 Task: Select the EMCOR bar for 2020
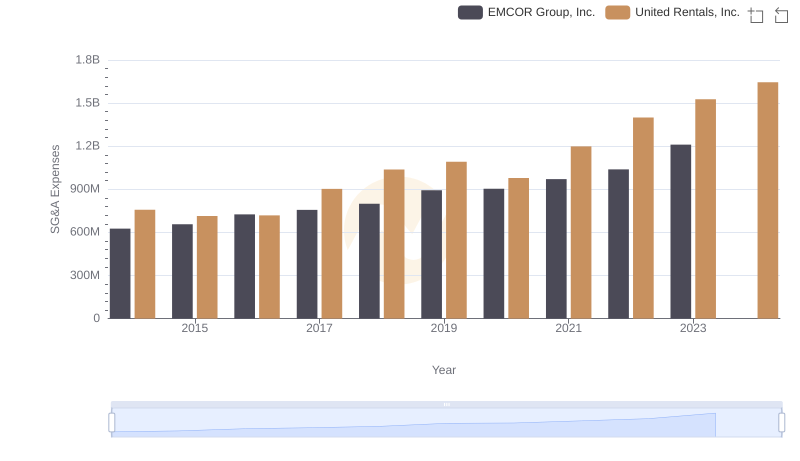tap(494, 253)
